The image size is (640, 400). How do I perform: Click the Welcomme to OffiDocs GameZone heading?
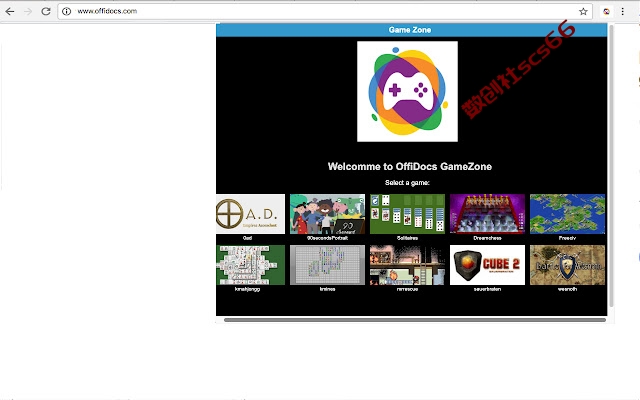pos(410,167)
